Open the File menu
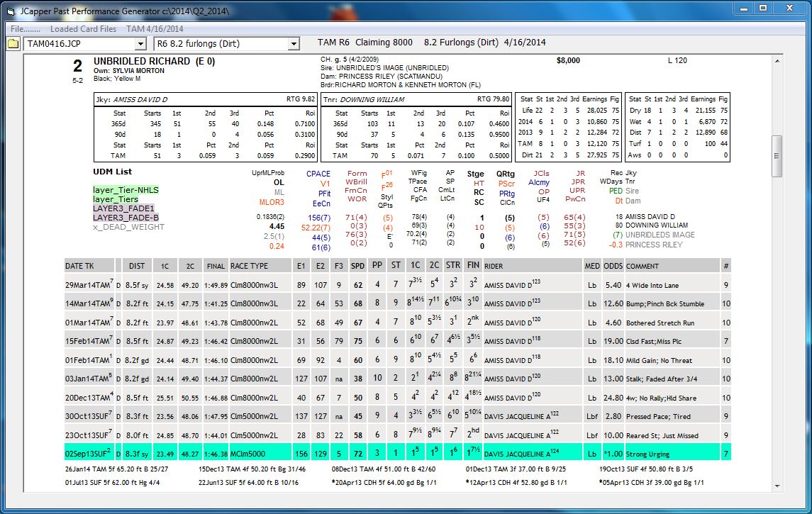 [25, 29]
